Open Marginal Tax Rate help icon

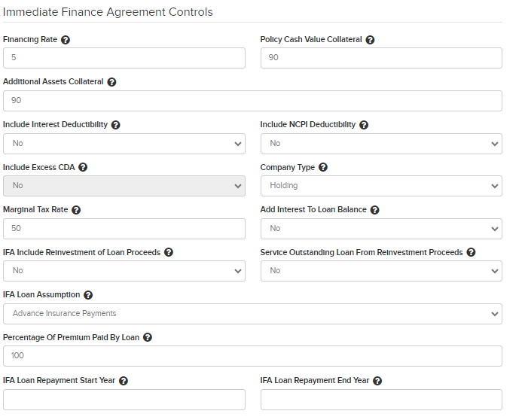click(x=76, y=210)
